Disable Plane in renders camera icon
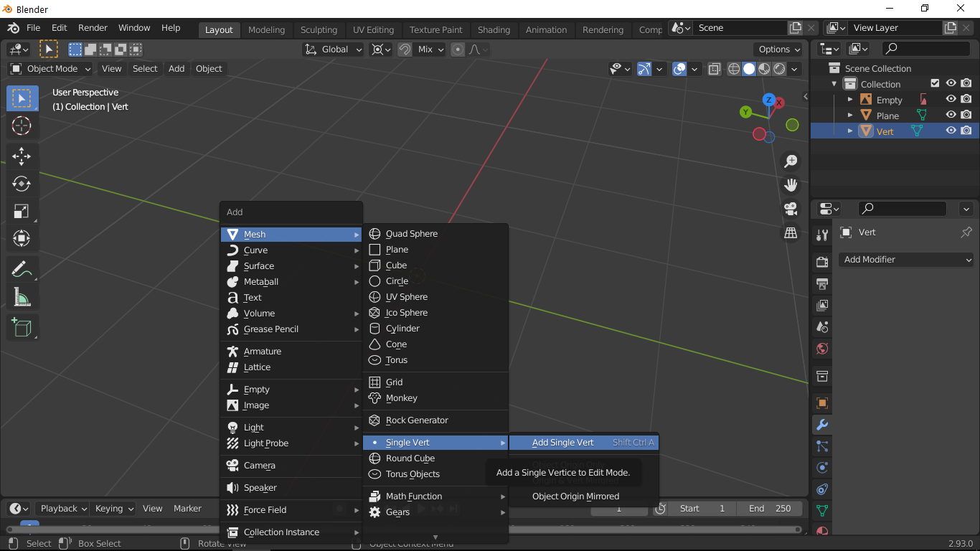This screenshot has height=551, width=980. pos(966,115)
